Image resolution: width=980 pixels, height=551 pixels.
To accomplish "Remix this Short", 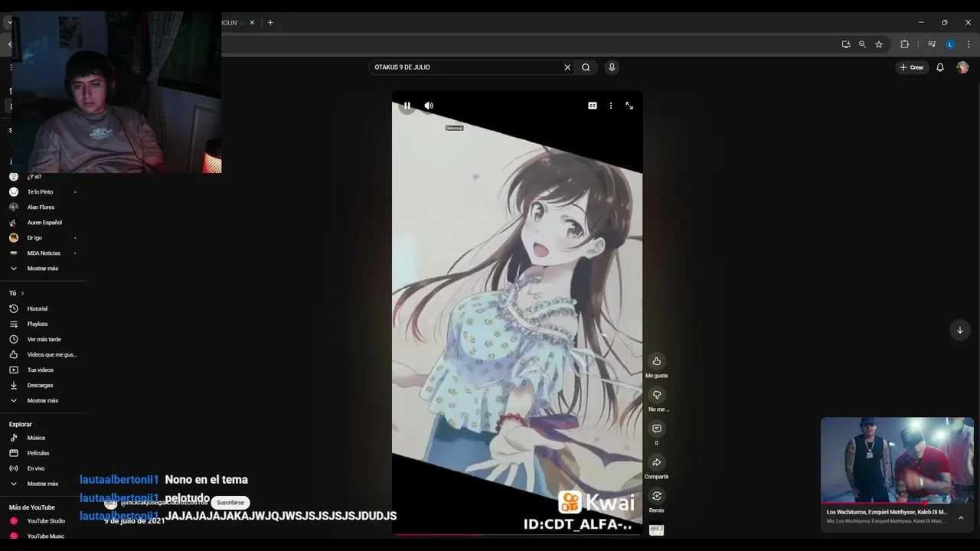I will pos(656,496).
